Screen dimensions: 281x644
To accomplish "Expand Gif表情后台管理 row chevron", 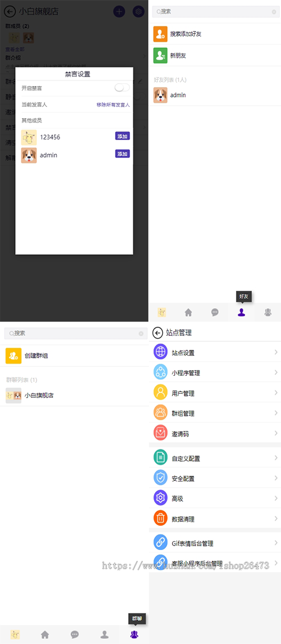I will point(276,542).
